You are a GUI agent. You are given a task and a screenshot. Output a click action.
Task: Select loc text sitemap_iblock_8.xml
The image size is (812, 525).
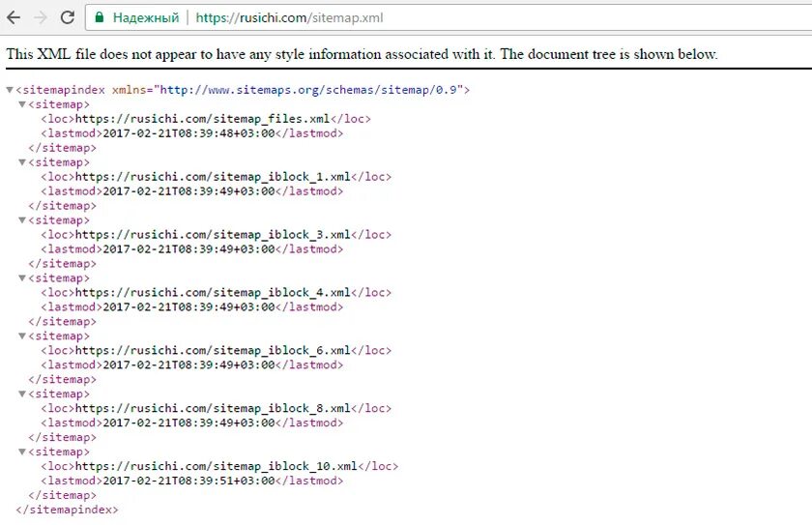click(x=213, y=409)
